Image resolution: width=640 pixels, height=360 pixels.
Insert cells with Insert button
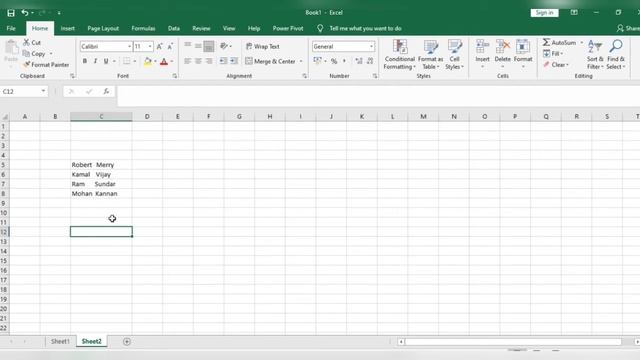point(482,54)
